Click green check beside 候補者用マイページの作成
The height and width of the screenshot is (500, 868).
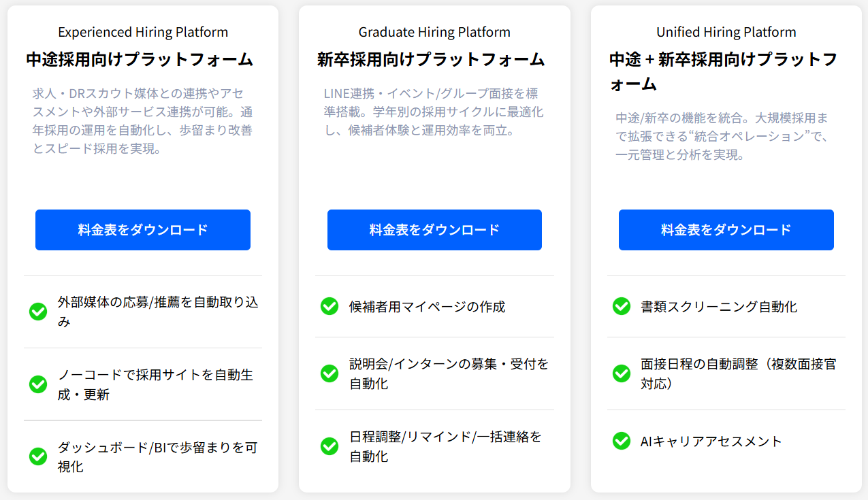(x=329, y=306)
